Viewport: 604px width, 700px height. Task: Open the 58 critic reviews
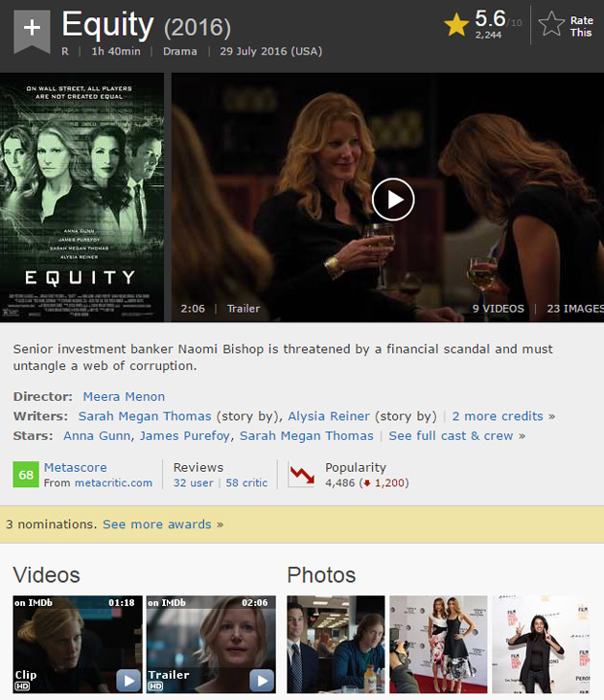coord(246,482)
